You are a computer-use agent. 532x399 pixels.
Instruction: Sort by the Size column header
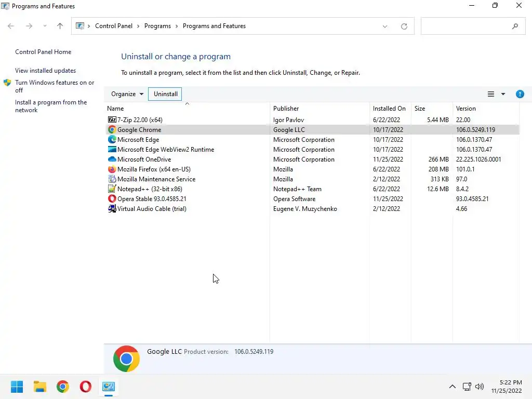pyautogui.click(x=432, y=109)
